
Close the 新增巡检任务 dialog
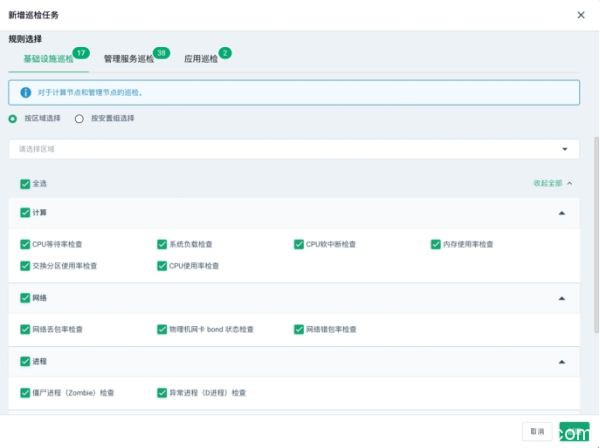tap(581, 15)
